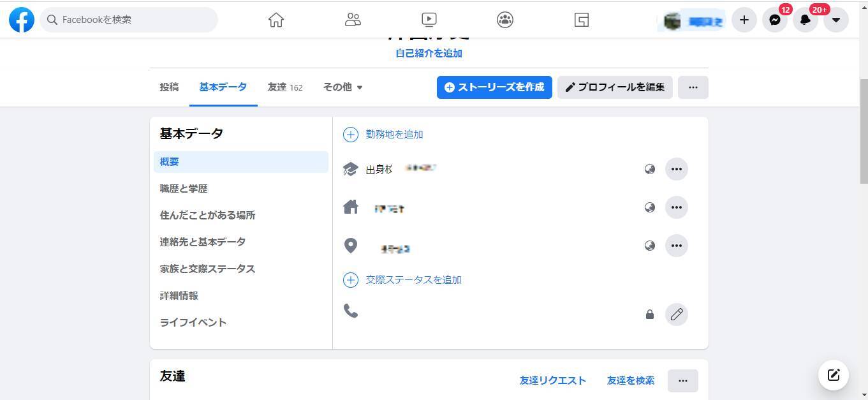Change audience globe for the school entry
Screen dimensions: 868x400
coord(649,169)
